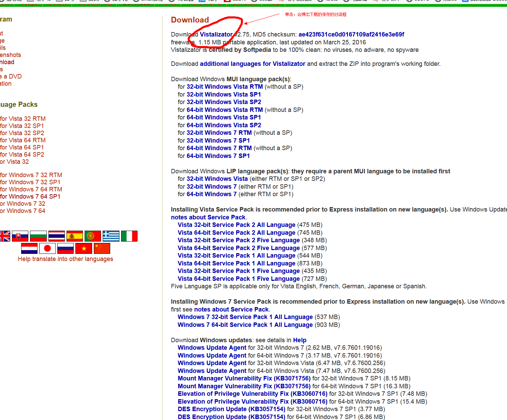
Task: Download Vista 64-bit Service Pack 2 Five Language
Action: [x=239, y=248]
